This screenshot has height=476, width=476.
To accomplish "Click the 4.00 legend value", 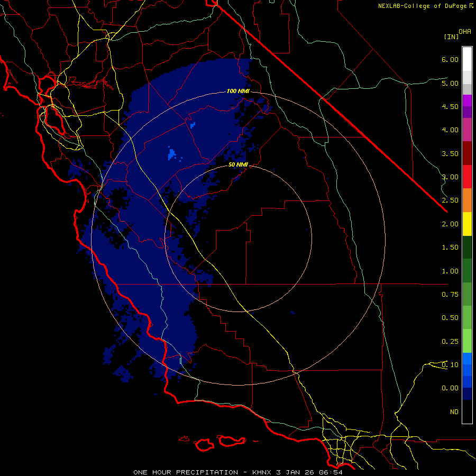I will point(450,130).
